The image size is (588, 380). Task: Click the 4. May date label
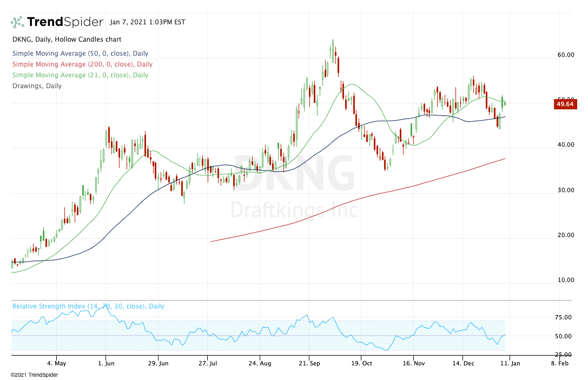(x=57, y=363)
